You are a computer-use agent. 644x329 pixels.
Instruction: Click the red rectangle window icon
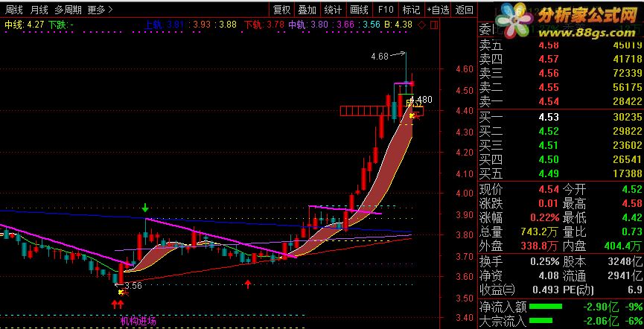pos(434,25)
